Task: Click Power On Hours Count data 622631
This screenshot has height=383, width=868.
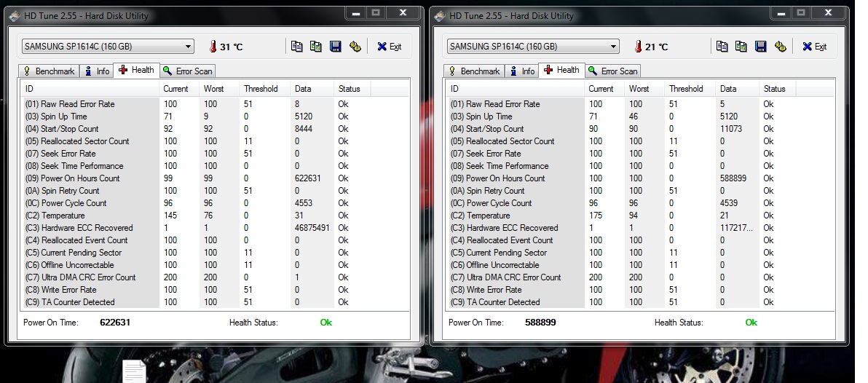Action: 308,178
